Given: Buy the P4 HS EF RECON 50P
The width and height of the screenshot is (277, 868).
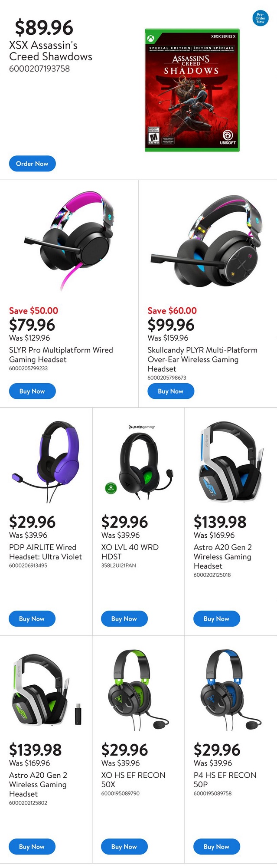Looking at the screenshot, I should click(x=216, y=846).
